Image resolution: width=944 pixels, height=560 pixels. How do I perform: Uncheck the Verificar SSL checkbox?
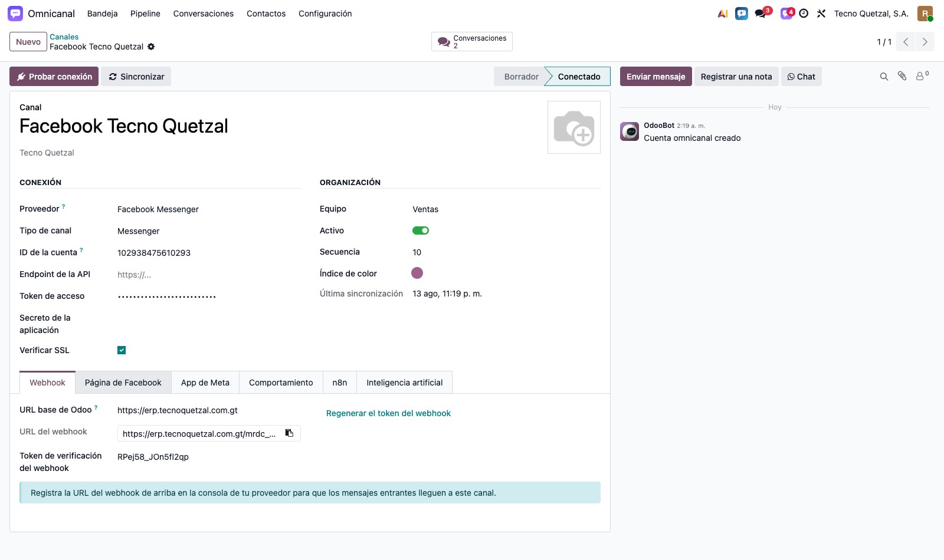tap(122, 350)
